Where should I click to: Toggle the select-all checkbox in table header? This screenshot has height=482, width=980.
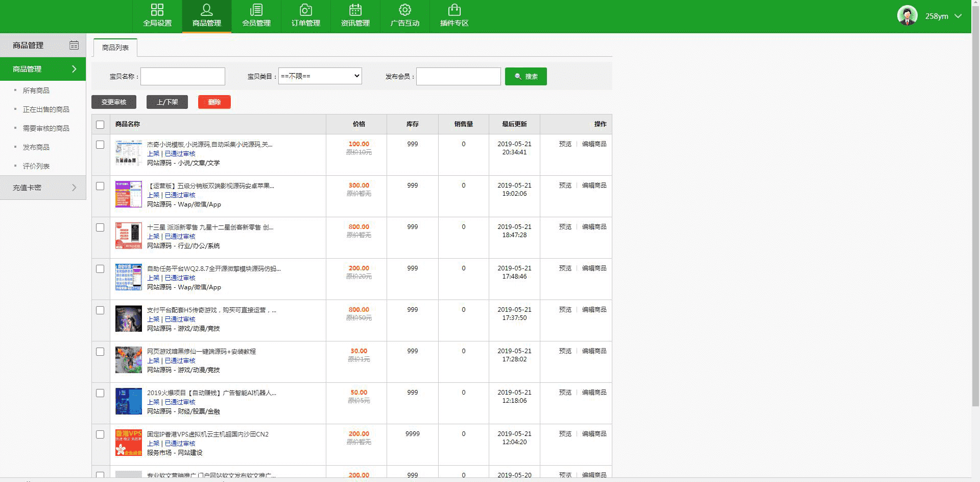pos(100,125)
